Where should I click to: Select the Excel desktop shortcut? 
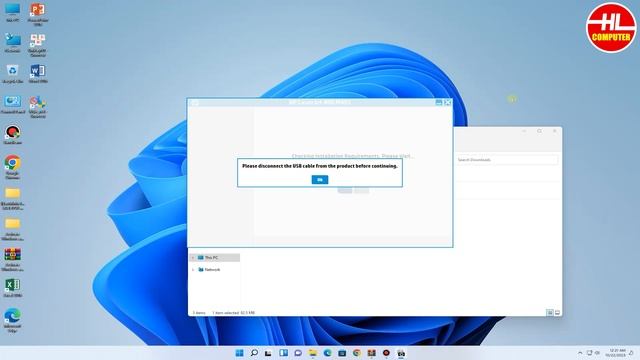(x=13, y=288)
